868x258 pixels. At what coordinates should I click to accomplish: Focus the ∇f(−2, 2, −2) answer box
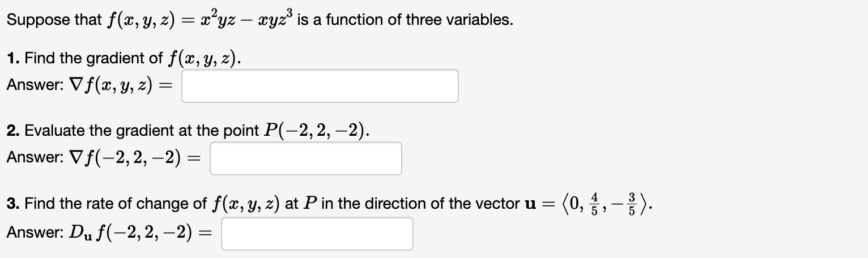click(x=306, y=158)
